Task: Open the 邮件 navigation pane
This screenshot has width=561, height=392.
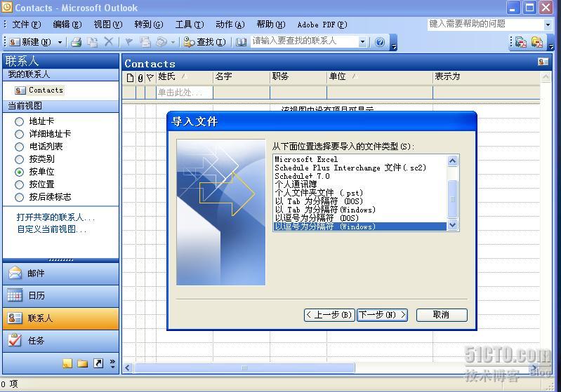Action: click(61, 273)
